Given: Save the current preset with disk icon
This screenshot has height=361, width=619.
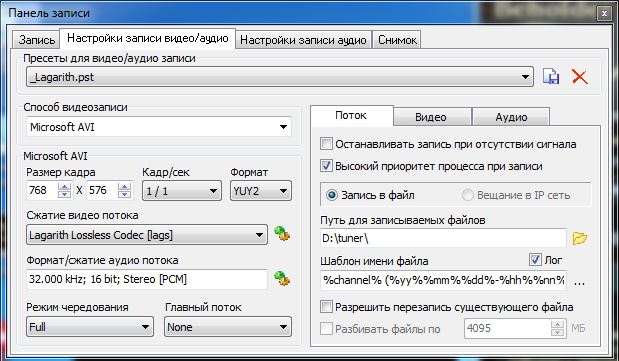Looking at the screenshot, I should (x=551, y=76).
